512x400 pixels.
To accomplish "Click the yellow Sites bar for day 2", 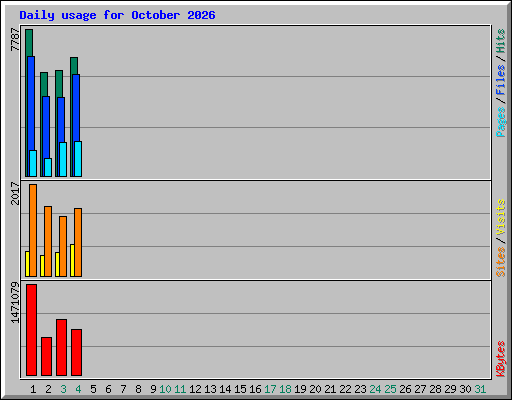I will pos(42,266).
